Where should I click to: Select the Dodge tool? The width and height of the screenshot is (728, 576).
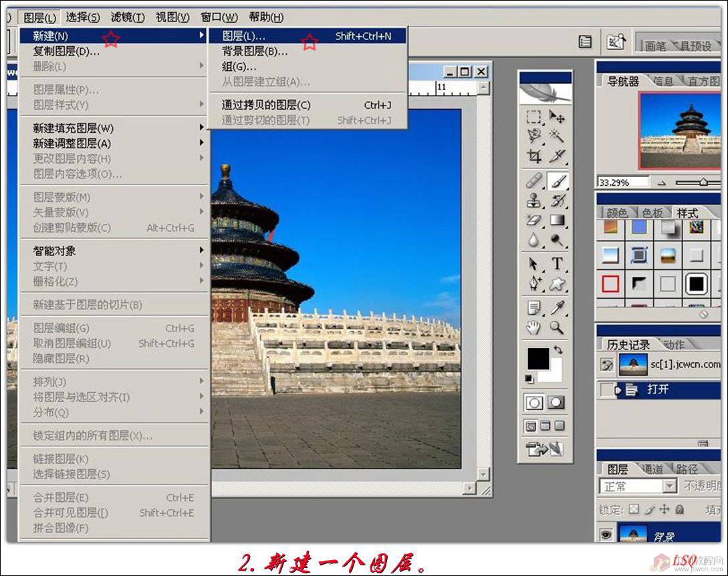[x=557, y=240]
